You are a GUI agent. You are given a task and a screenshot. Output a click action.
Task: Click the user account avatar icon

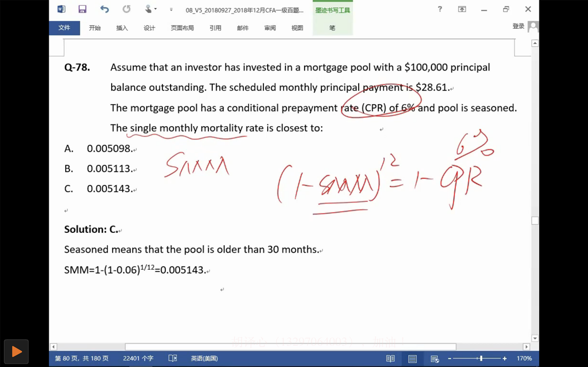click(533, 27)
